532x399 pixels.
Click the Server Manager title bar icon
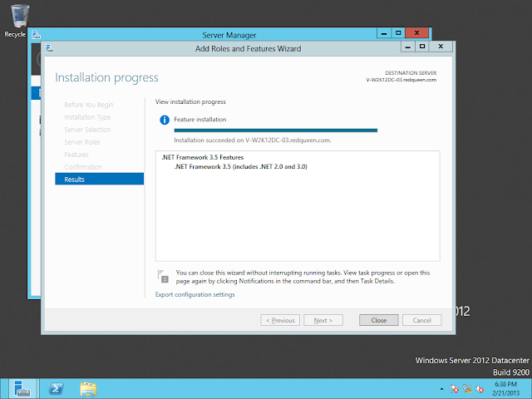(x=36, y=35)
